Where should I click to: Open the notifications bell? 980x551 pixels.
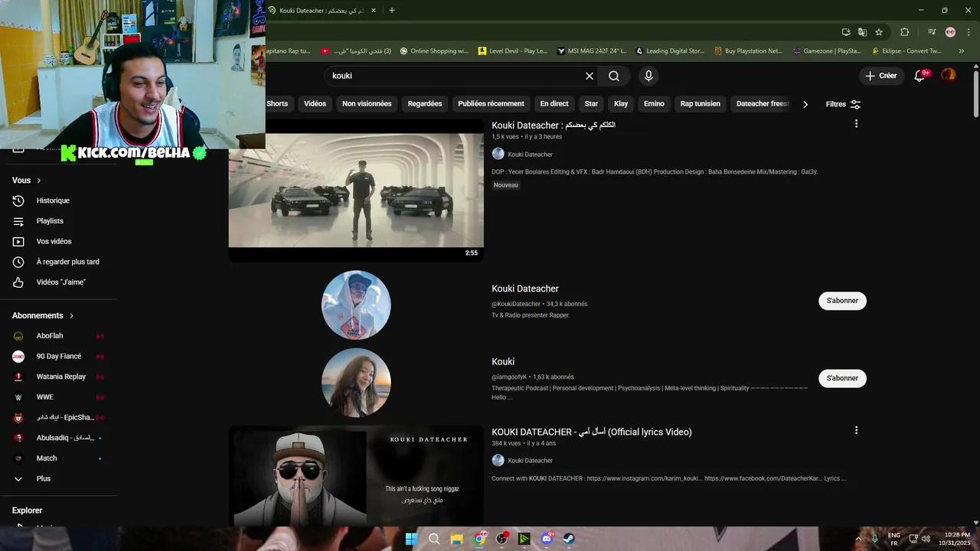[920, 76]
